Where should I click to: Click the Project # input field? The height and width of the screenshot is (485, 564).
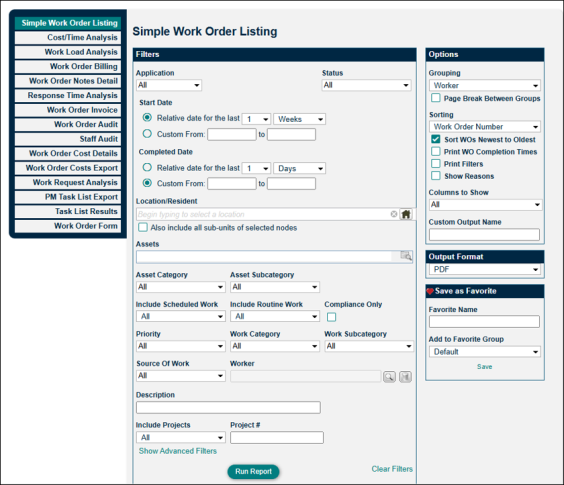pyautogui.click(x=277, y=438)
